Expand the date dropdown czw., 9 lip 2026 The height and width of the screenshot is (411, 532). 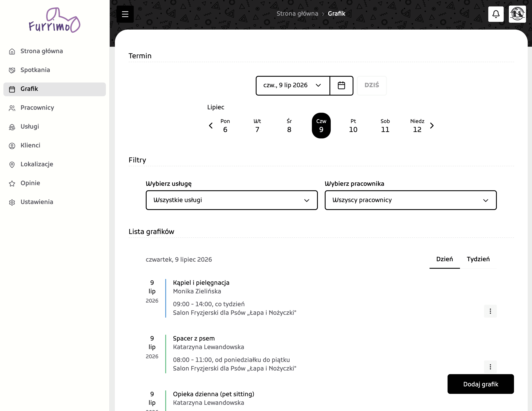click(293, 85)
